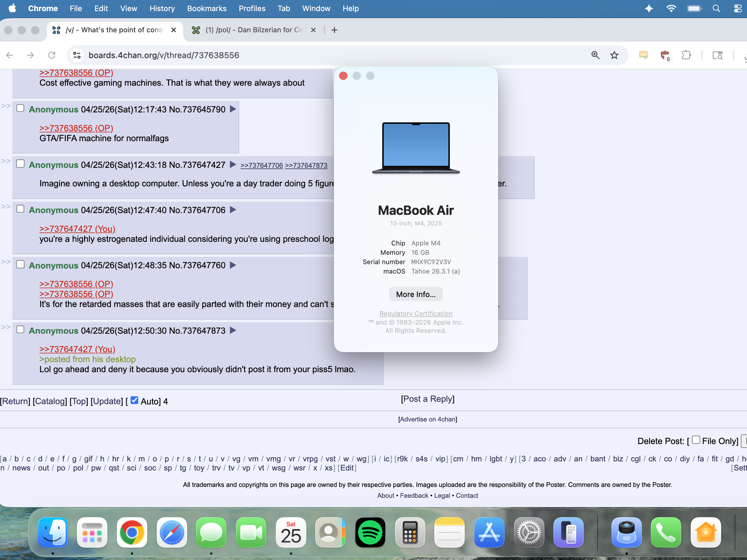Click the reload page icon
Viewport: 747px width, 560px height.
pos(51,55)
